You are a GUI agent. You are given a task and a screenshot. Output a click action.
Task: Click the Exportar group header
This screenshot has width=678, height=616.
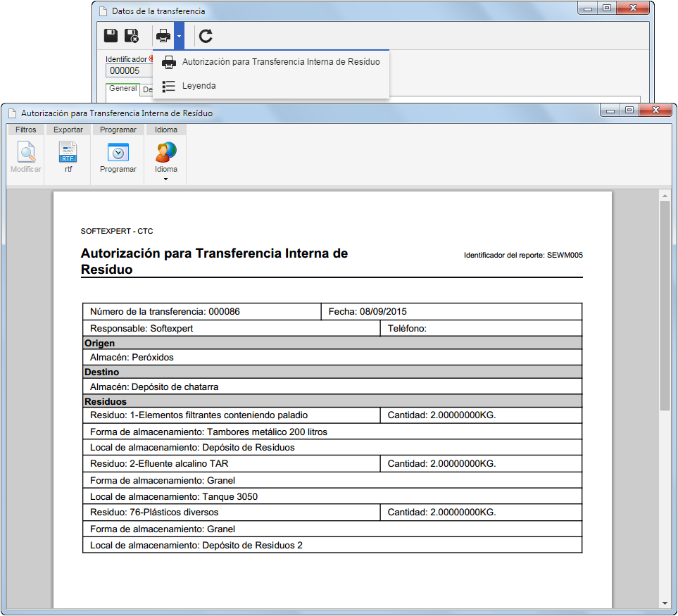68,130
